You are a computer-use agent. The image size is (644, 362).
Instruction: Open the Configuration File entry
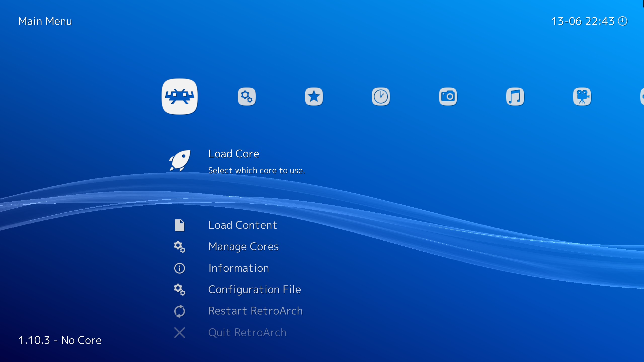click(x=254, y=290)
